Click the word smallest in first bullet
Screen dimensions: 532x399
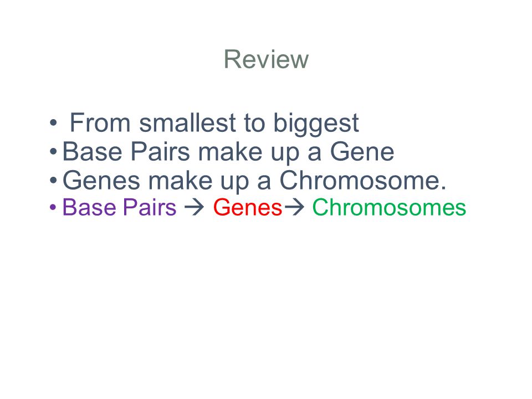coord(188,122)
